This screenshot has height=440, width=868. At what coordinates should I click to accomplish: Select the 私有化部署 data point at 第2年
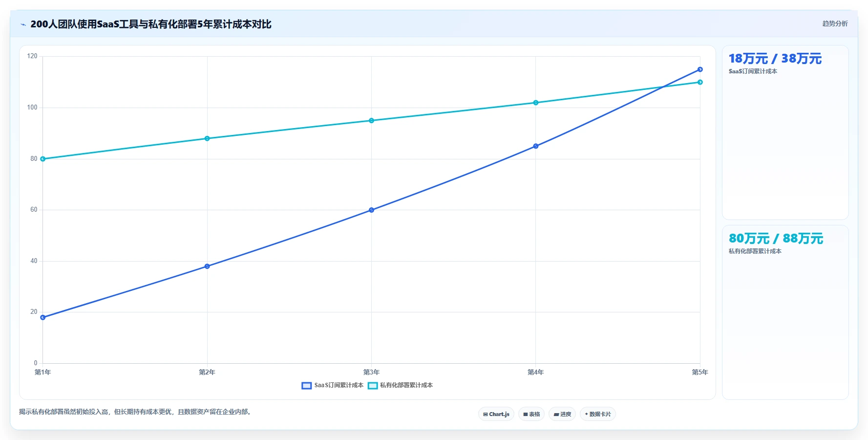pos(207,138)
